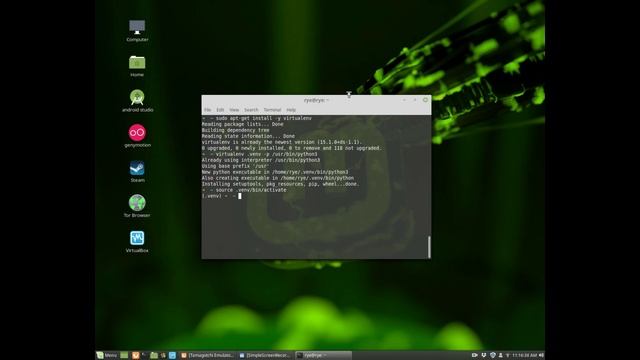
Task: Click the "virtualenv .venv -p /usr/bin/python3" command
Action: coord(267,154)
